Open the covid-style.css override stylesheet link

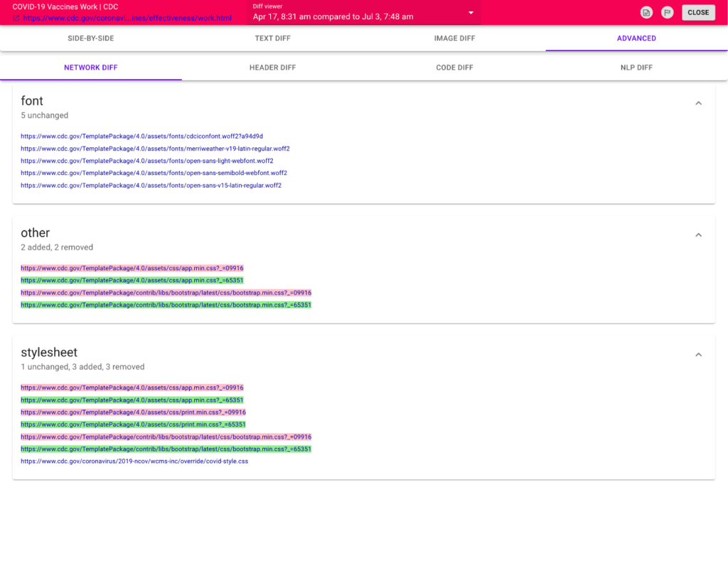click(134, 461)
